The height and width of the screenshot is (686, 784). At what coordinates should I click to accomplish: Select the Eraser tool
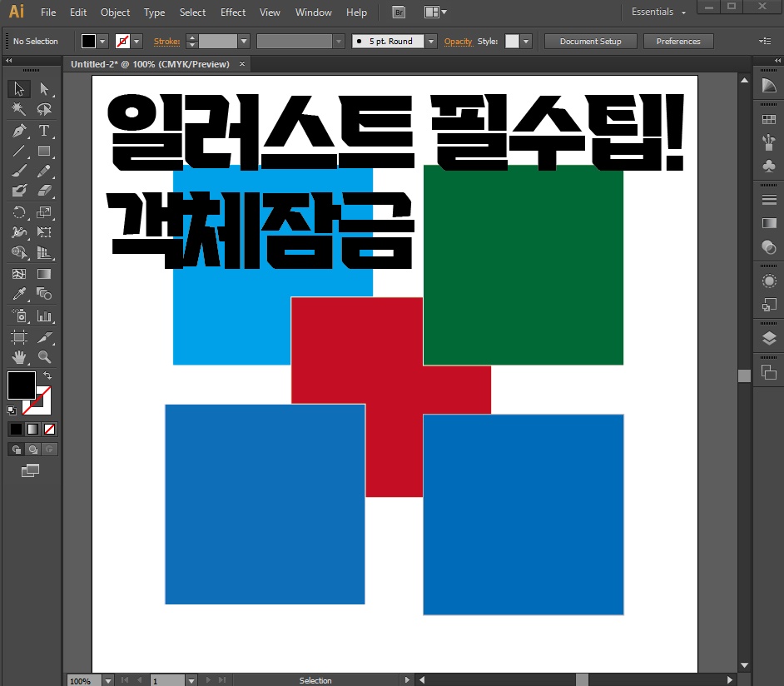[x=44, y=191]
